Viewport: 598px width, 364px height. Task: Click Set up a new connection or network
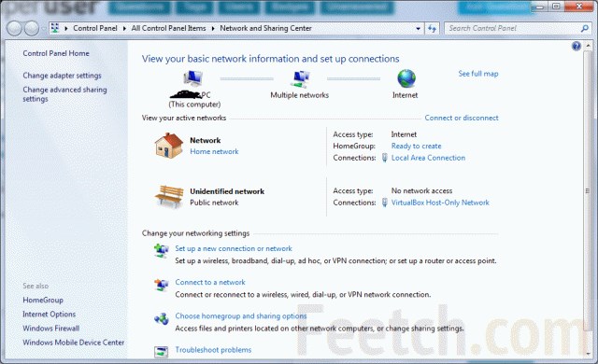(234, 248)
